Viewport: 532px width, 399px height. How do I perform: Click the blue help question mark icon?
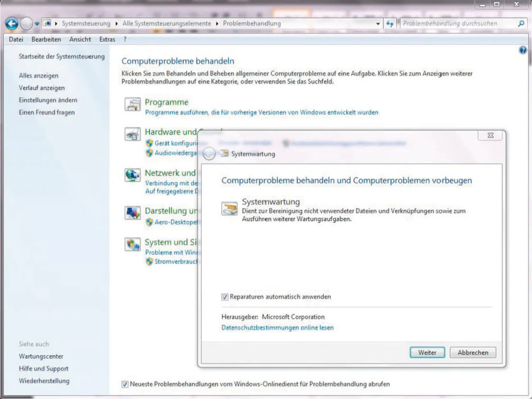(x=522, y=50)
